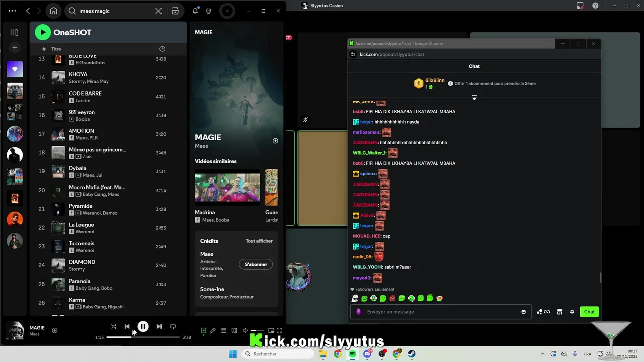Skip to previous track in Spotify
The width and height of the screenshot is (644, 362).
(127, 326)
